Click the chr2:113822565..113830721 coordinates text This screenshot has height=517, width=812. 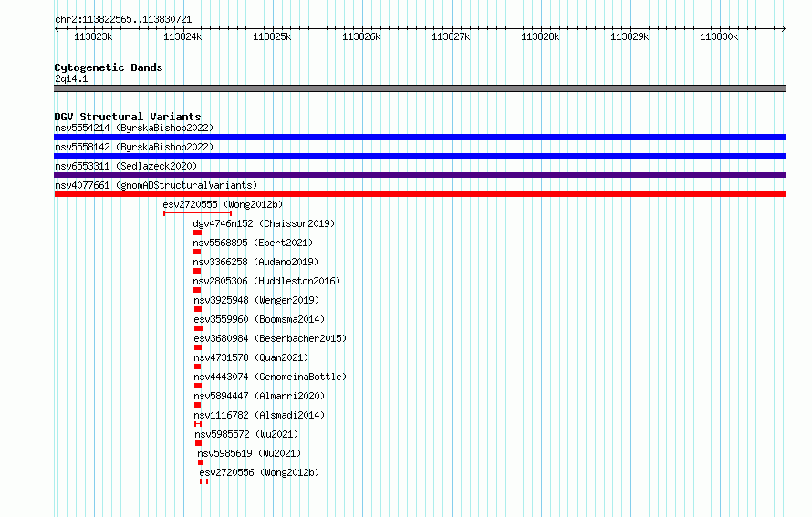point(123,19)
